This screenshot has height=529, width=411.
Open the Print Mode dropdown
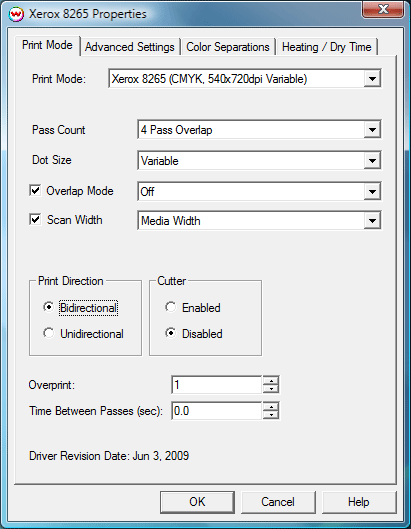tap(372, 79)
